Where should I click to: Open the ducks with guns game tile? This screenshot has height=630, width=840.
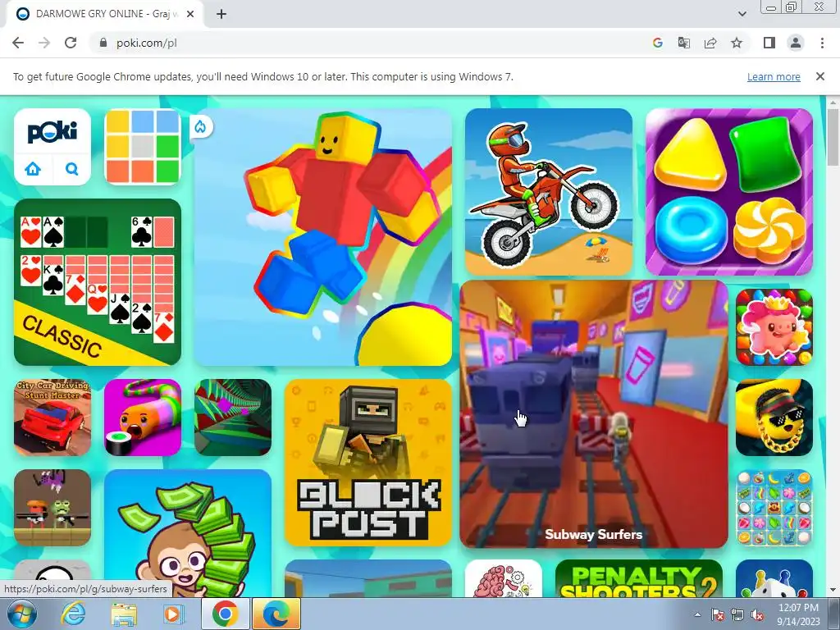coord(52,508)
